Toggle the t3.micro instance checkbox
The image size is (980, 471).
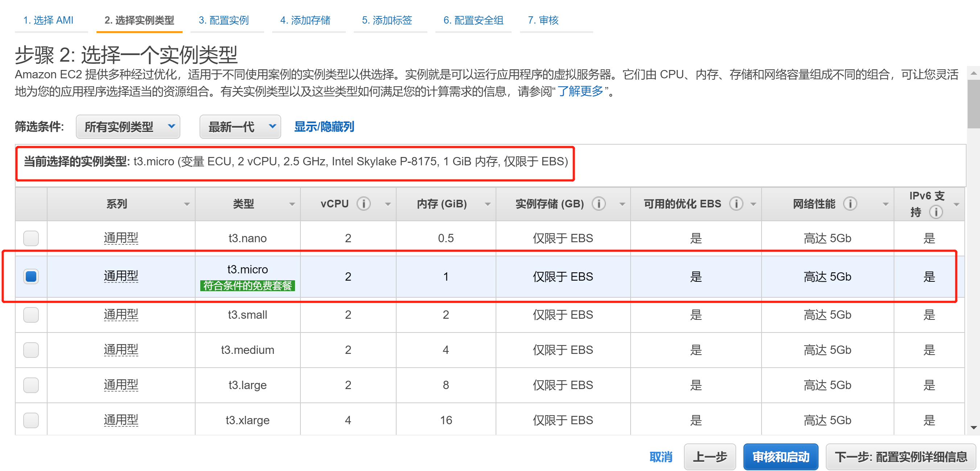(x=31, y=276)
